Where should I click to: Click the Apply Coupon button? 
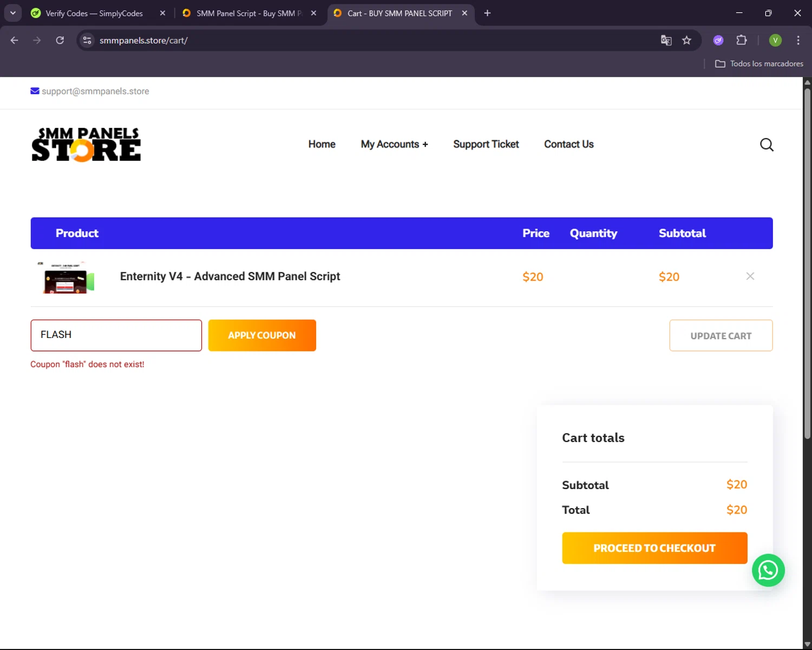point(262,335)
